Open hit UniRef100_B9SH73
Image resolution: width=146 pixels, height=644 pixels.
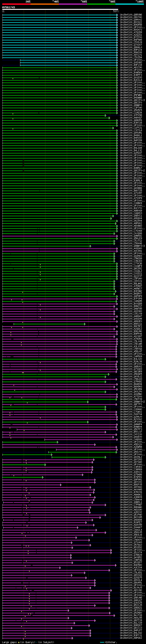tap(131, 30)
